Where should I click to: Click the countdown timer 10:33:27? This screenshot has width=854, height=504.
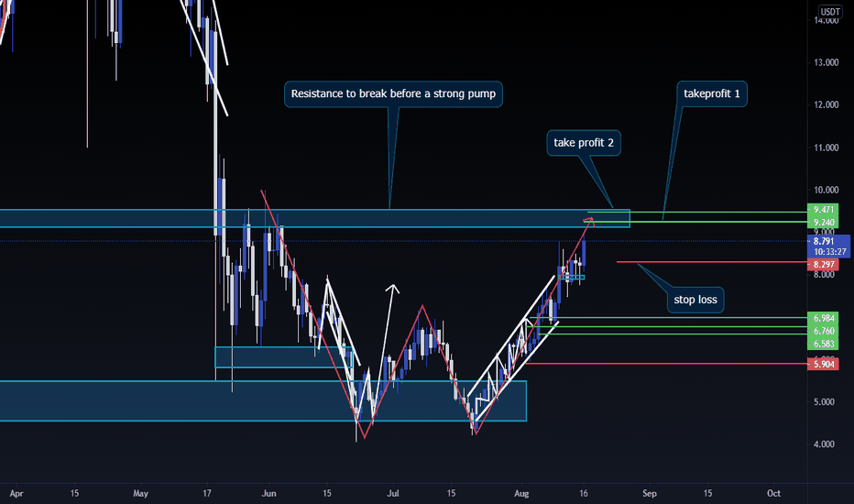pos(829,252)
